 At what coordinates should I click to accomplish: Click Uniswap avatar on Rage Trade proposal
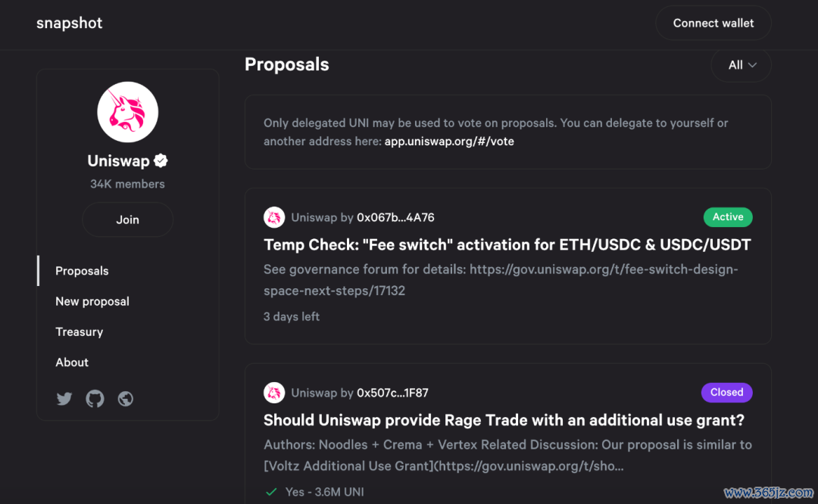click(x=274, y=393)
